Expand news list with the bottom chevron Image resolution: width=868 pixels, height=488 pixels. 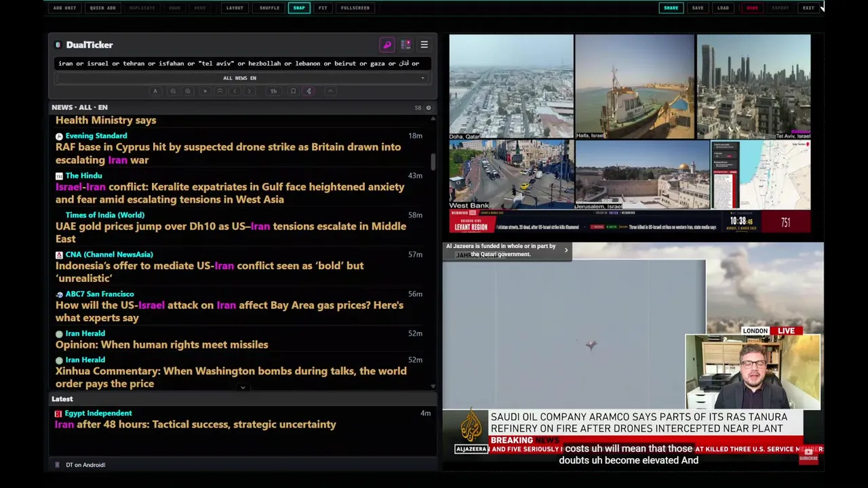(x=243, y=388)
